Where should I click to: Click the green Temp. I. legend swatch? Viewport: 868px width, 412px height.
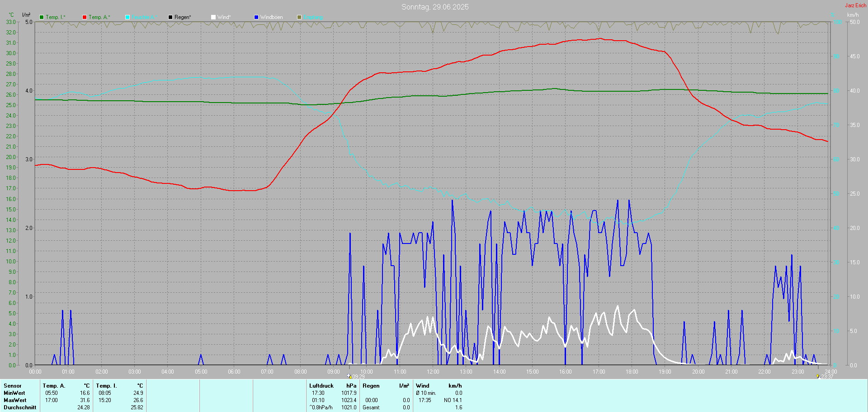tap(42, 17)
